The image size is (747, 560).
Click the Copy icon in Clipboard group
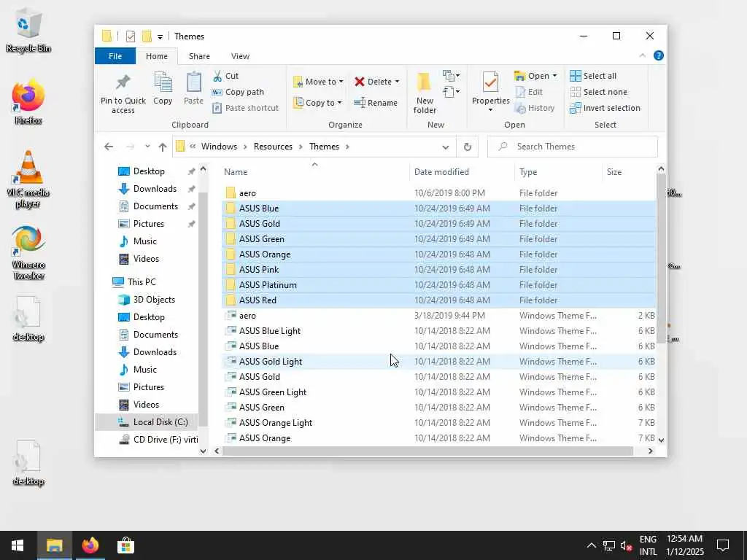point(163,83)
